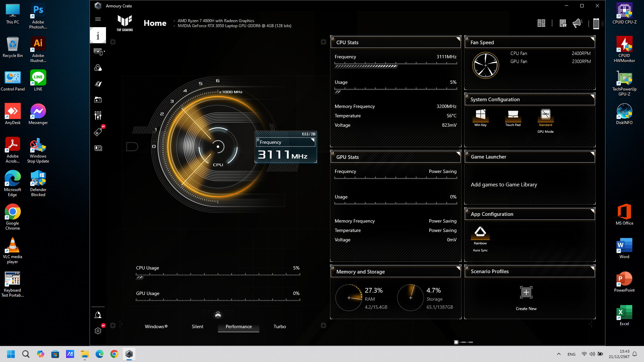The image size is (644, 362).
Task: Expand the GPU Stats panel corner
Action: [458, 154]
